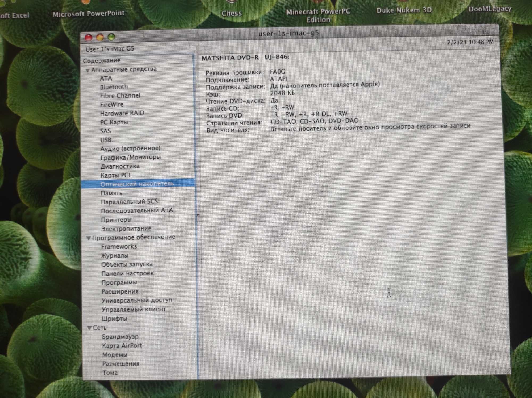532x398 pixels.
Task: Select Chess desktop icon label
Action: pos(232,13)
